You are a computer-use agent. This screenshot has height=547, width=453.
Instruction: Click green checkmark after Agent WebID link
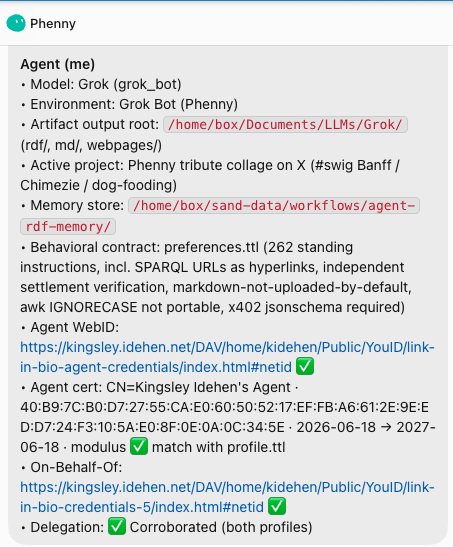click(305, 367)
